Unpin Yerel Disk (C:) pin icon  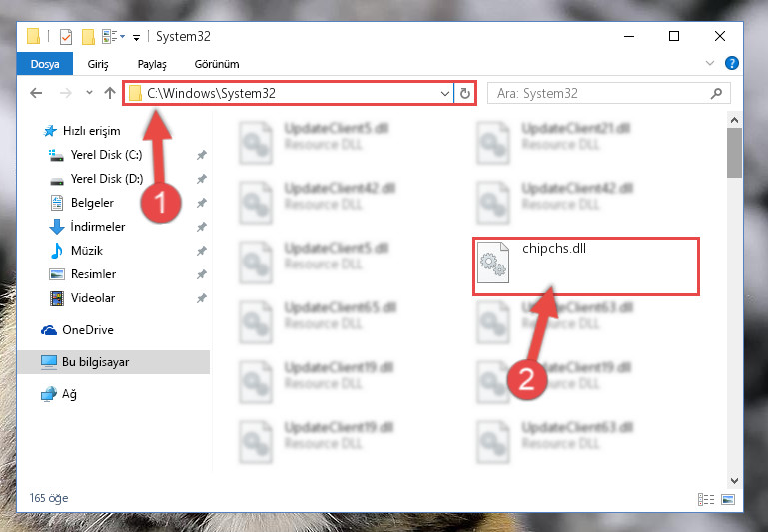click(x=202, y=155)
